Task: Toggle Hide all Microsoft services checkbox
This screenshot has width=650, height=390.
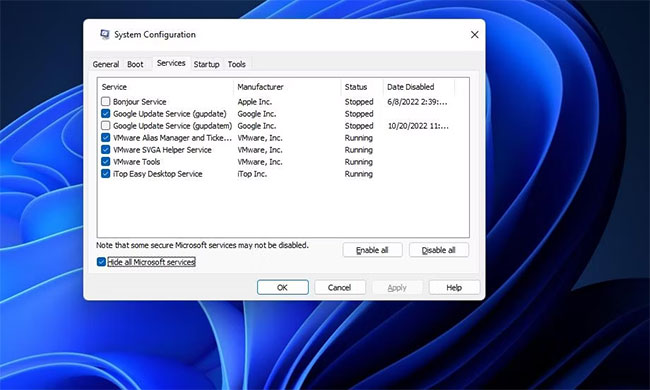Action: (101, 262)
